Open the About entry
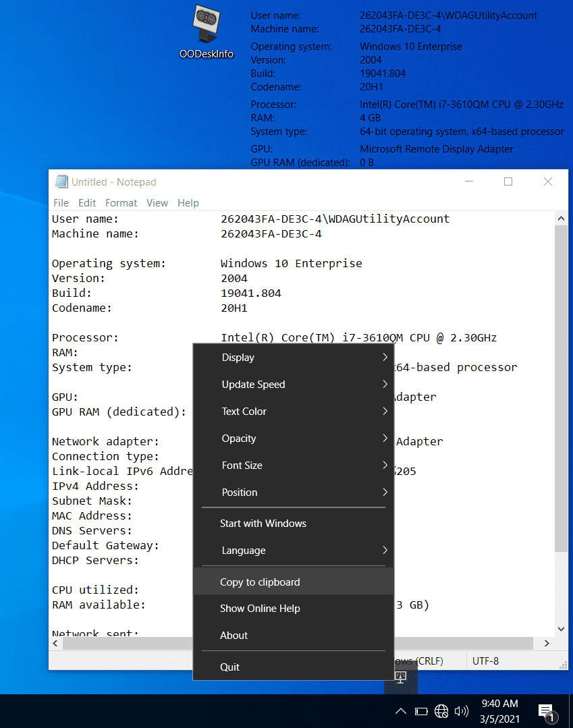 point(294,635)
